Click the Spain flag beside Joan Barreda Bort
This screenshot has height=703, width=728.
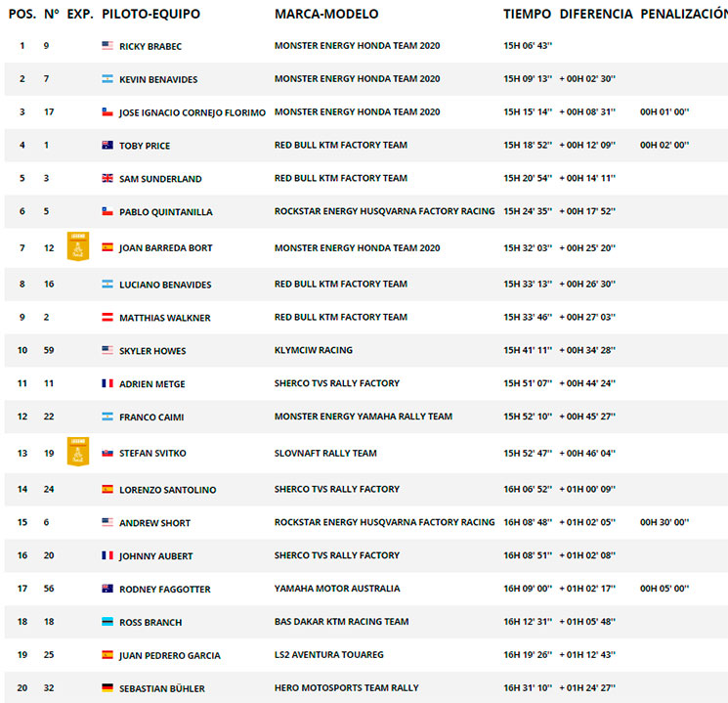[107, 247]
